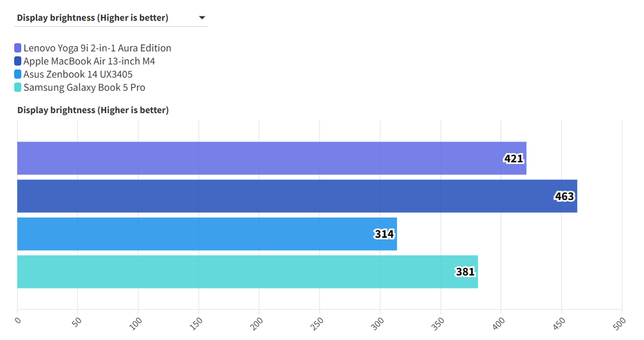Click the Samsung Galaxy Book 5 Pro swatch
The height and width of the screenshot is (340, 644).
18,87
